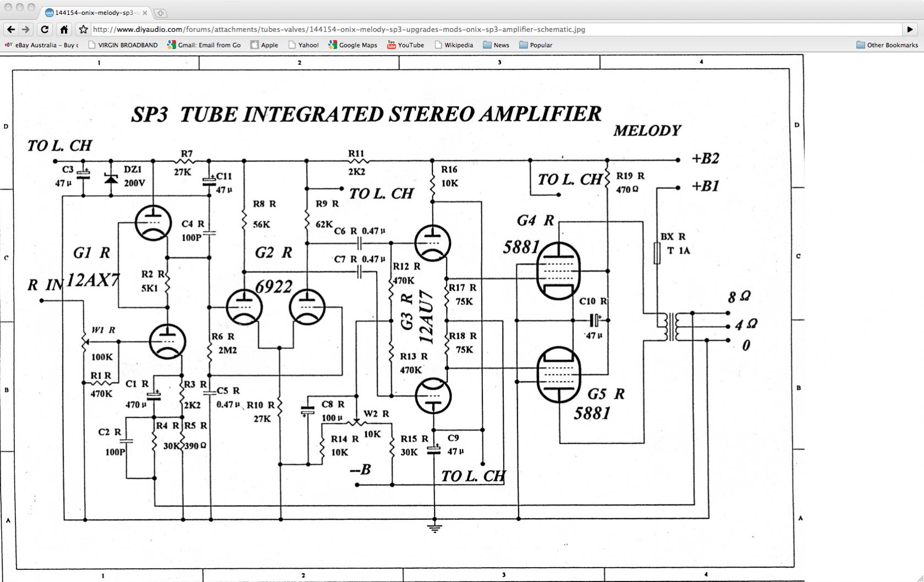Open a new tab

click(x=161, y=13)
